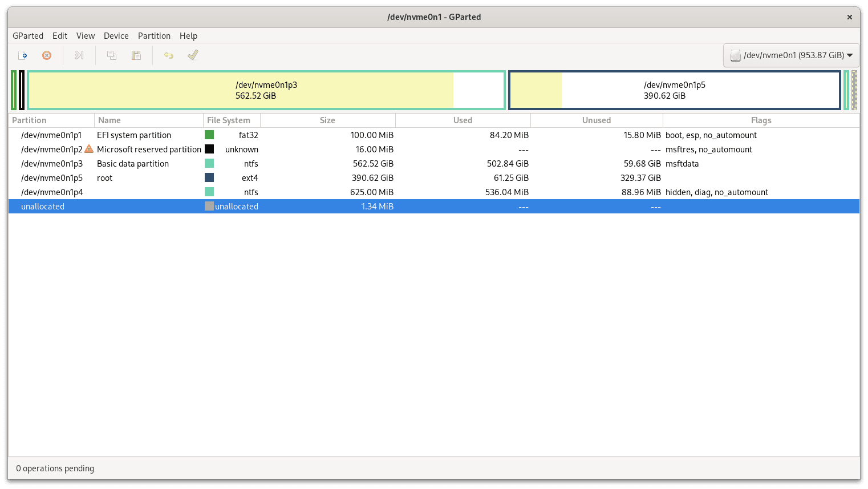
Task: Open the Help menu
Action: pyautogui.click(x=188, y=35)
